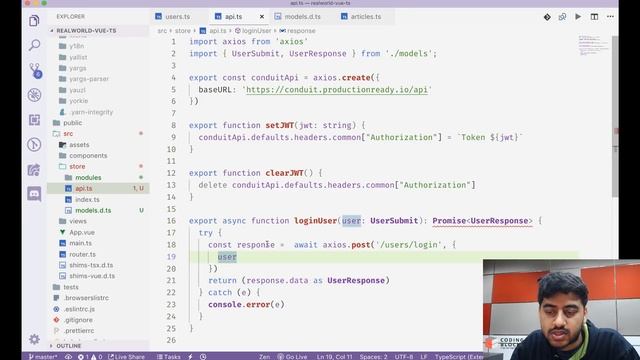Open the Git history circular icon view
The image size is (640, 360).
34,144
